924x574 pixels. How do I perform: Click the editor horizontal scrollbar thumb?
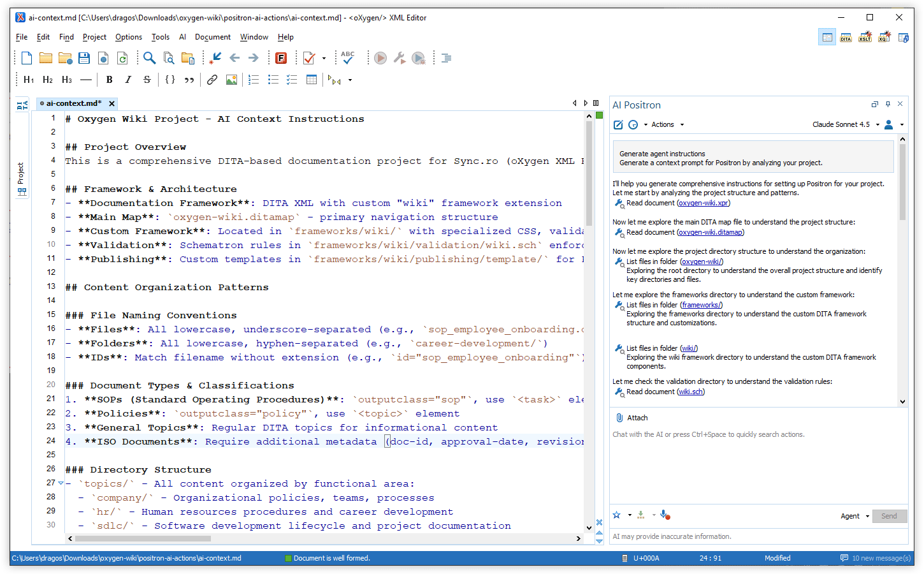pos(143,538)
